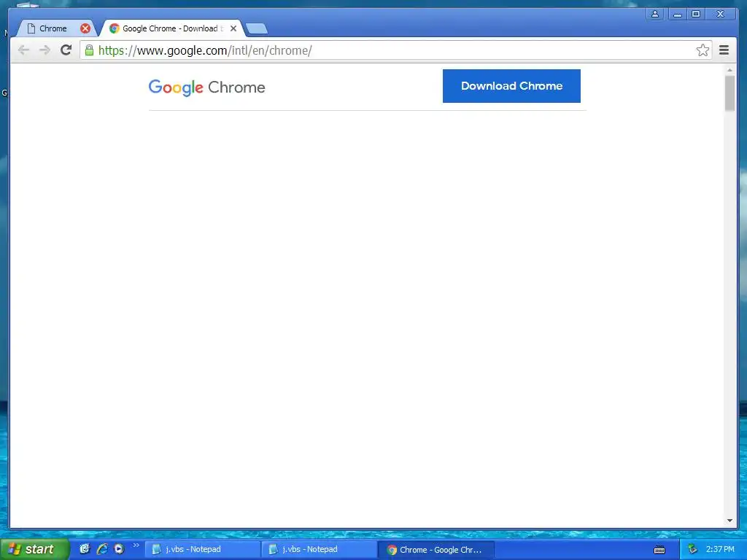Open the Chrome user profile button
747x560 pixels.
tap(655, 15)
